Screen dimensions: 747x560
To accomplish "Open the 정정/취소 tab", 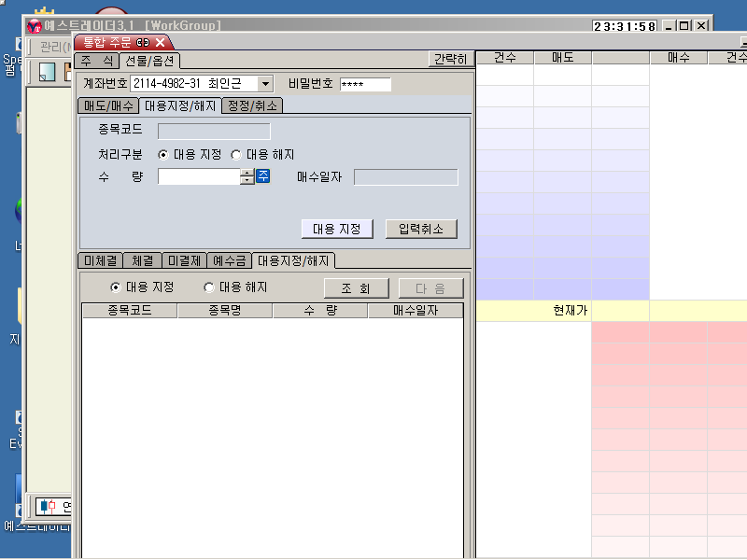I will (x=251, y=105).
